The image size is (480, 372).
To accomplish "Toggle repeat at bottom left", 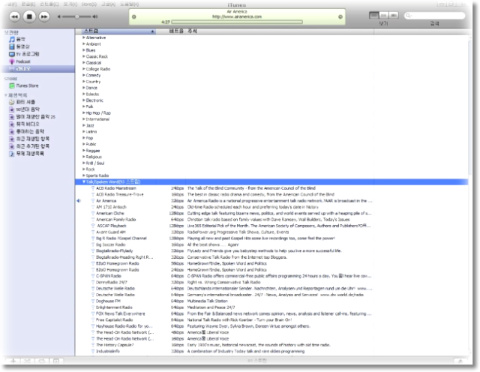I will [42, 361].
